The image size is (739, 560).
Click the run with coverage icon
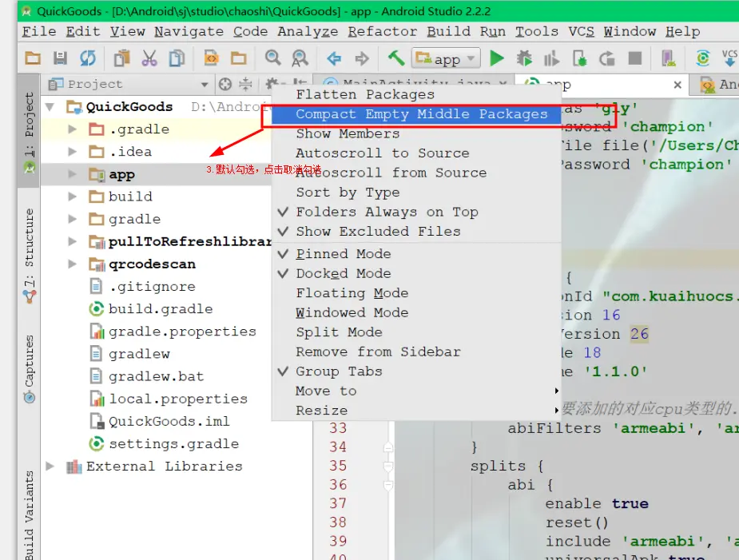pyautogui.click(x=551, y=58)
